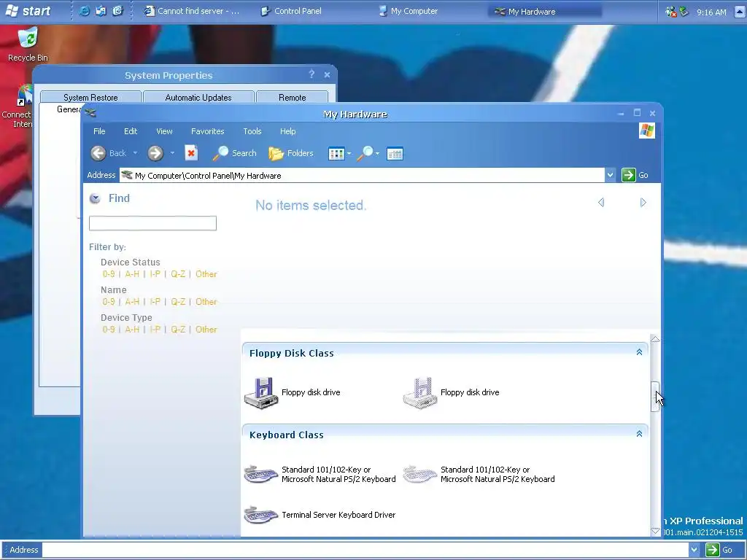
Task: Filter Device Type by Q-Z
Action: click(178, 330)
